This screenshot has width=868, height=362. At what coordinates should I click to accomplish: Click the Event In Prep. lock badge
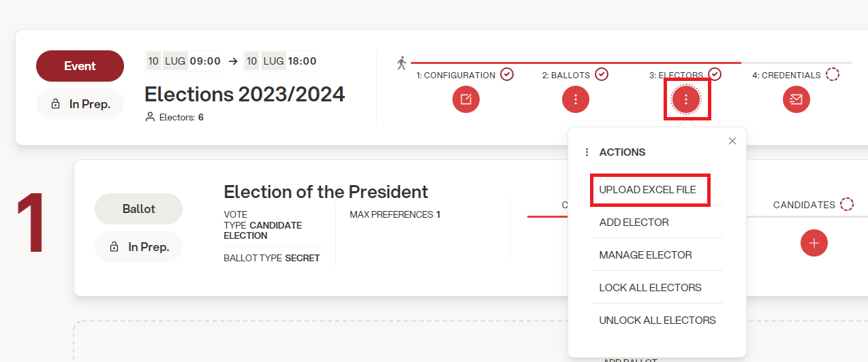click(80, 104)
